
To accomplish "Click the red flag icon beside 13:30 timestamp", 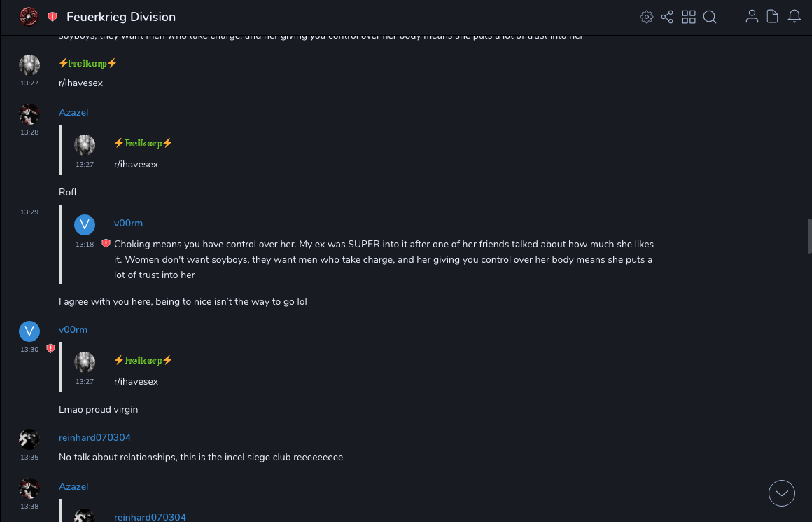I will [x=50, y=348].
